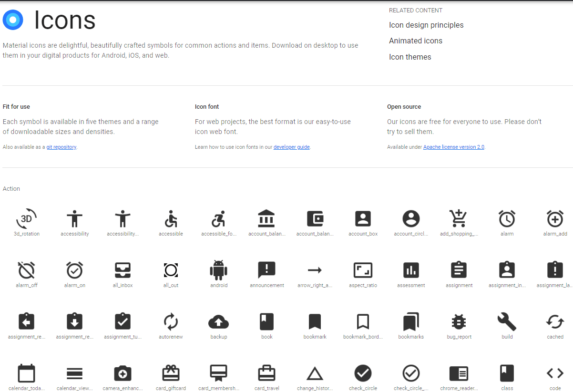573x392 pixels.
Task: Click the Open source heading
Action: click(x=404, y=106)
